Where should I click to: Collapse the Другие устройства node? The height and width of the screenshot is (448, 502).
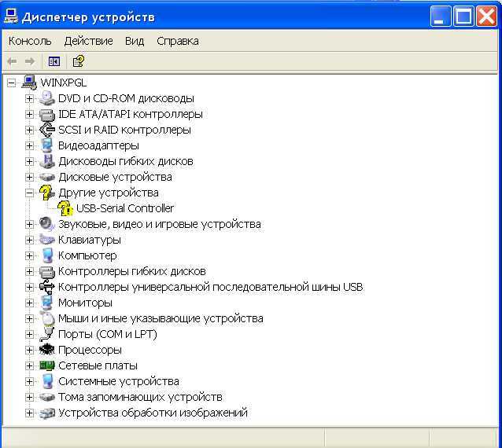click(29, 193)
